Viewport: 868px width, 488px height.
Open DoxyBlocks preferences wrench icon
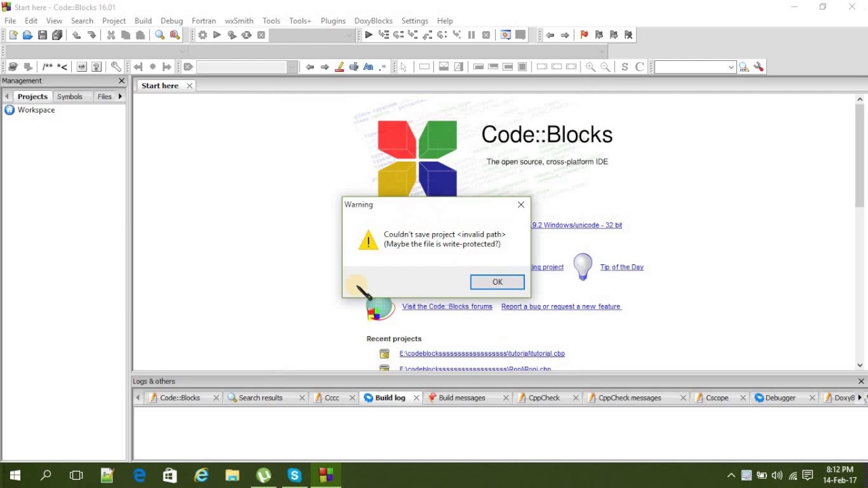coord(116,67)
